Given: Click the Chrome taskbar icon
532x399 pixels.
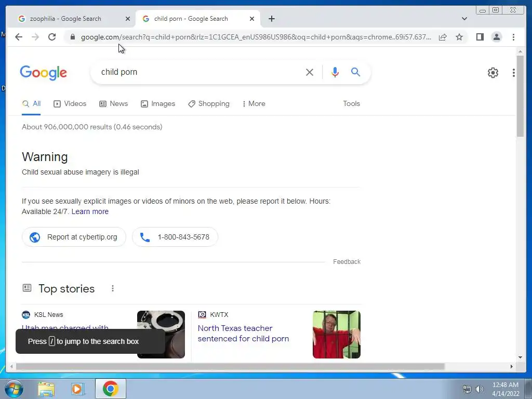Looking at the screenshot, I should pos(110,389).
